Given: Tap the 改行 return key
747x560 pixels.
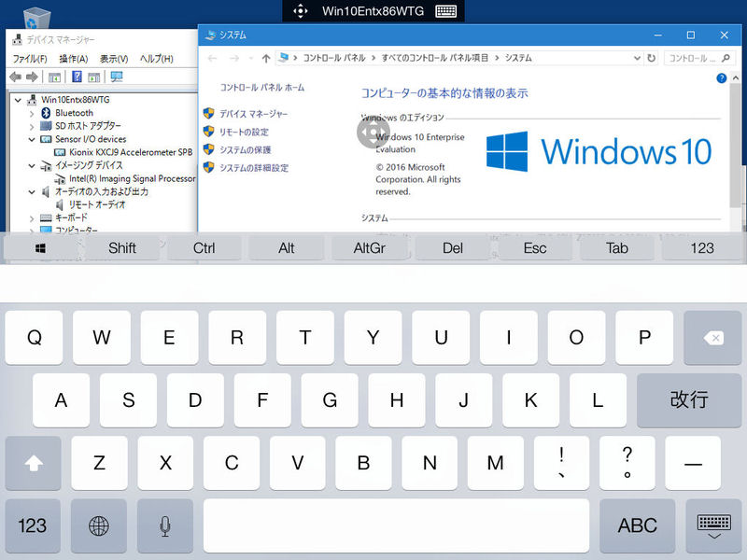Looking at the screenshot, I should 689,400.
